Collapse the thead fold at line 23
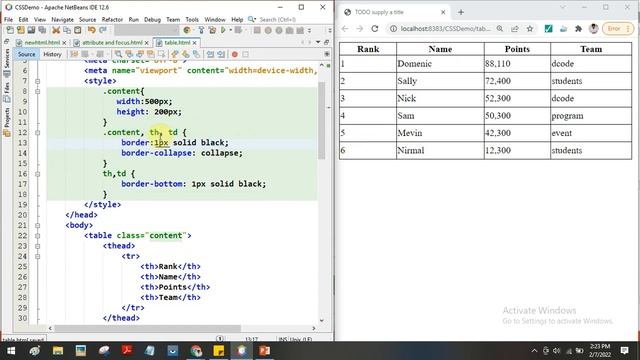 (38, 246)
